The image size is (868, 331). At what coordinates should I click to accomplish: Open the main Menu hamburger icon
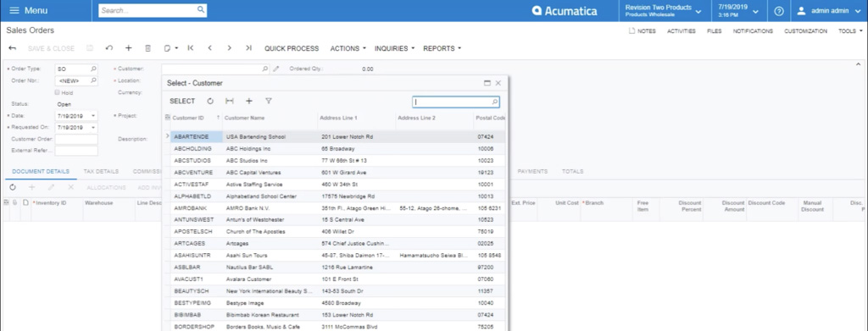[14, 10]
